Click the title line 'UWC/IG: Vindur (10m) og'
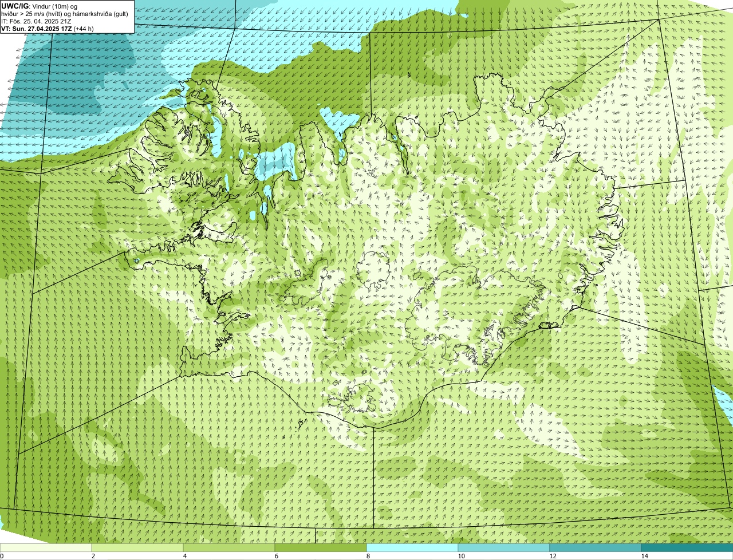This screenshot has width=733, height=560. 39,6
